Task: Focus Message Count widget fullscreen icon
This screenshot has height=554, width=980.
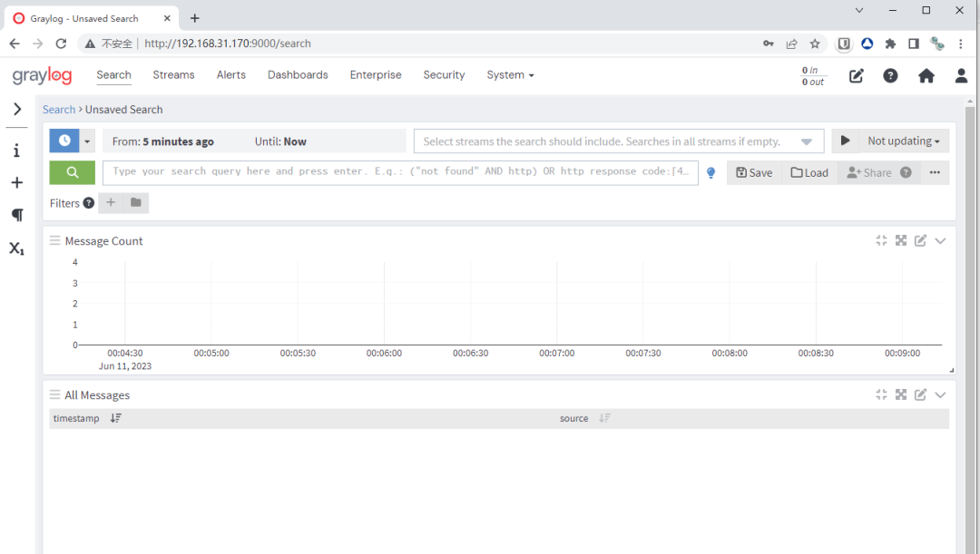Action: point(901,240)
